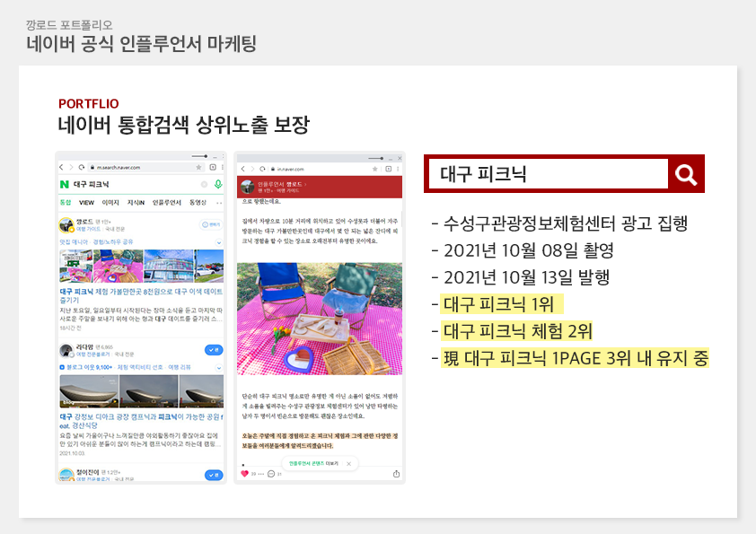The height and width of the screenshot is (534, 756).
Task: Select the 인플루언서 search tab
Action: [167, 203]
